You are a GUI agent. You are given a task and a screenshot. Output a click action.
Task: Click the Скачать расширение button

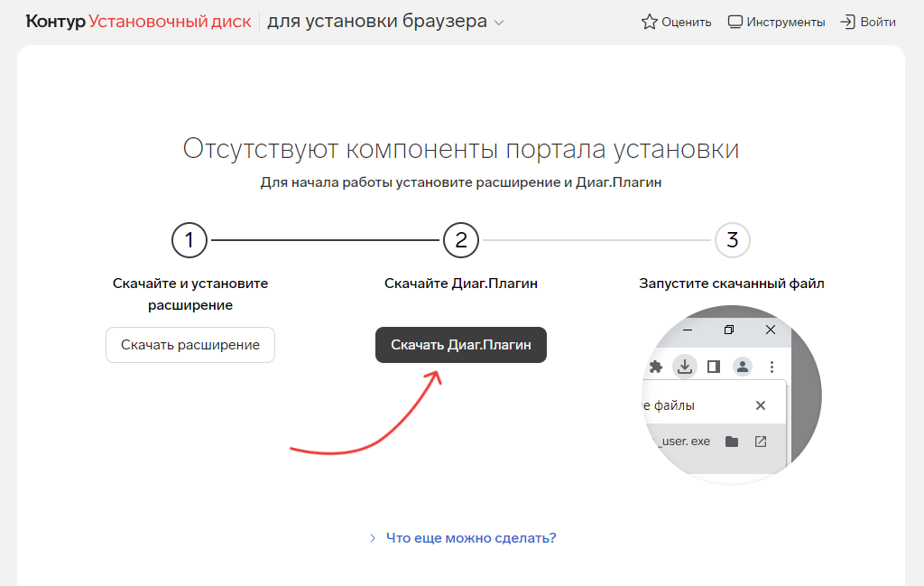coord(190,345)
